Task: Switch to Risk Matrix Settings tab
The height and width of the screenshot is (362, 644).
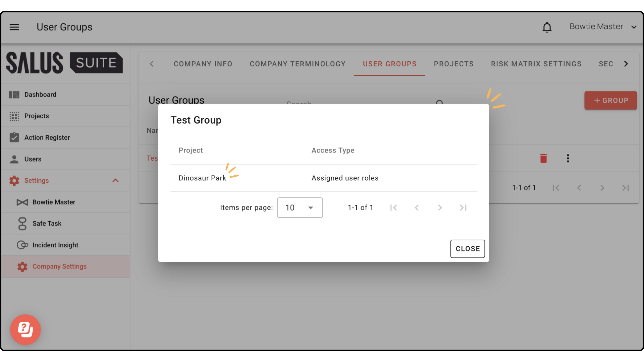Action: tap(536, 64)
